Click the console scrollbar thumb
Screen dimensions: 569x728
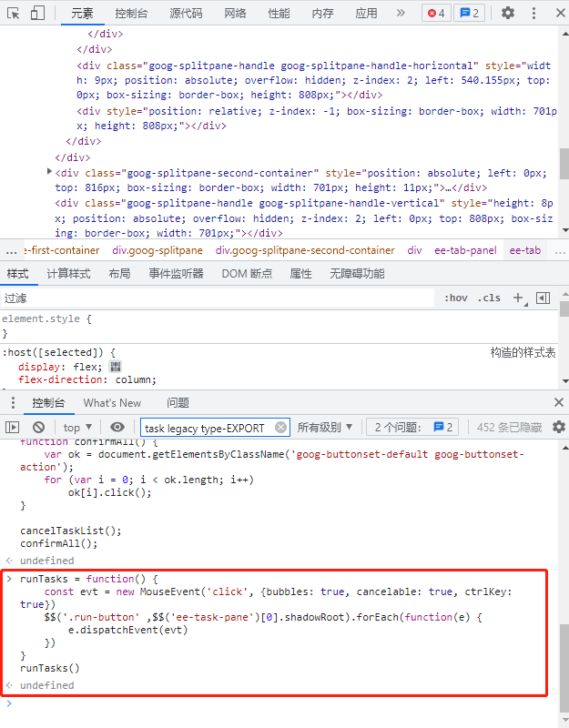tap(564, 666)
